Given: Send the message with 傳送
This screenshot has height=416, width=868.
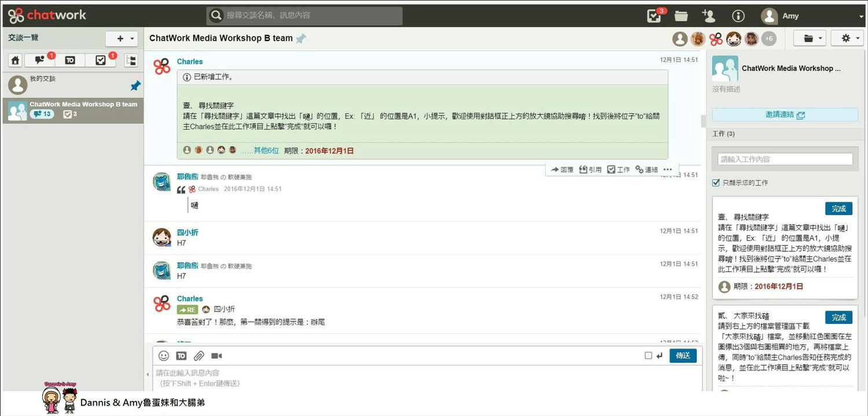Looking at the screenshot, I should point(683,356).
